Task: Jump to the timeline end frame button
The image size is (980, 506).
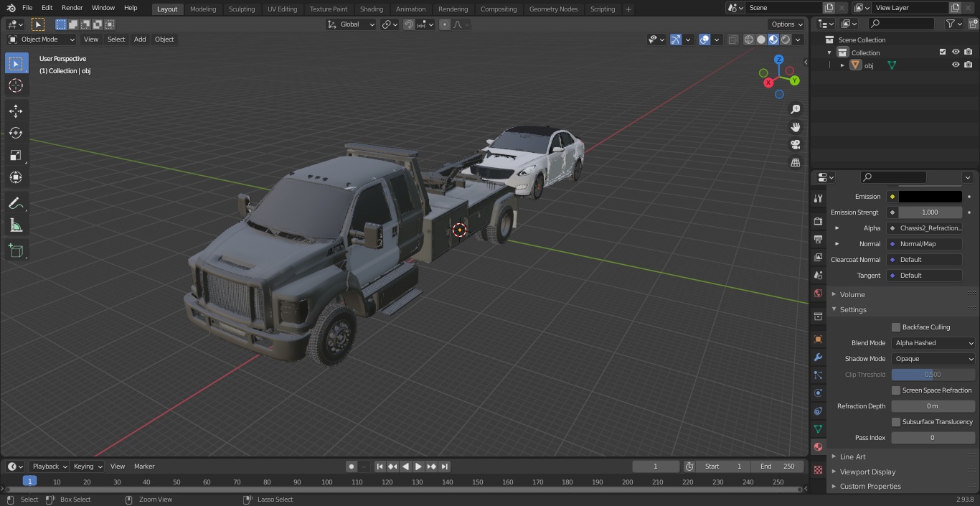Action: [x=444, y=467]
